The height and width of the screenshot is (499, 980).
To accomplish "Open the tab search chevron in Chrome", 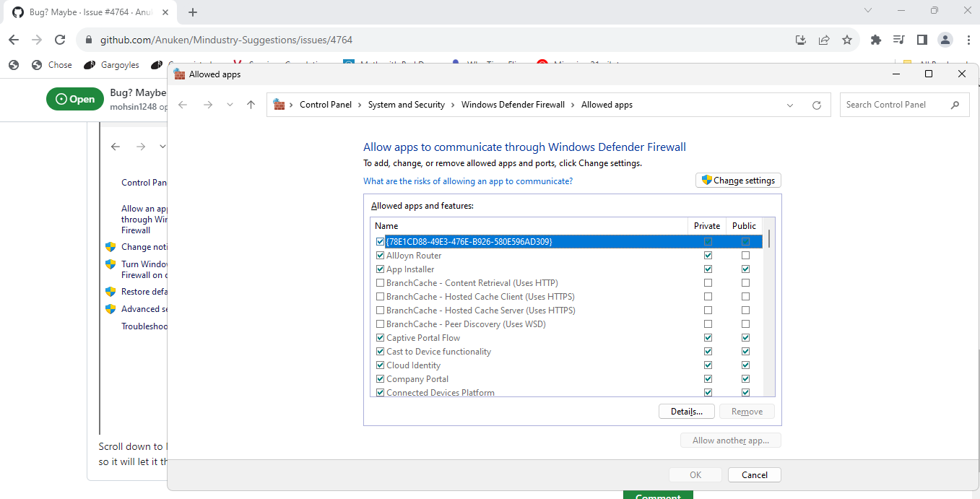I will pyautogui.click(x=868, y=12).
